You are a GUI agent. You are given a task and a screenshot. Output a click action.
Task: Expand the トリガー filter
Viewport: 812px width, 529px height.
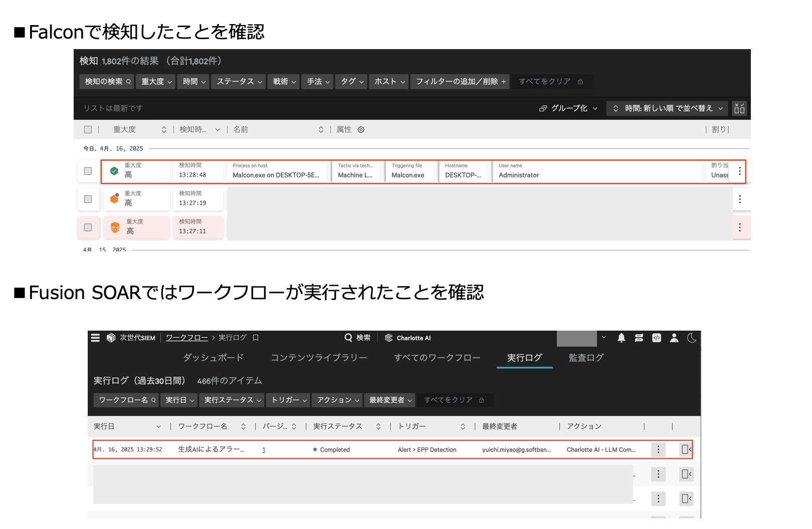click(x=289, y=400)
